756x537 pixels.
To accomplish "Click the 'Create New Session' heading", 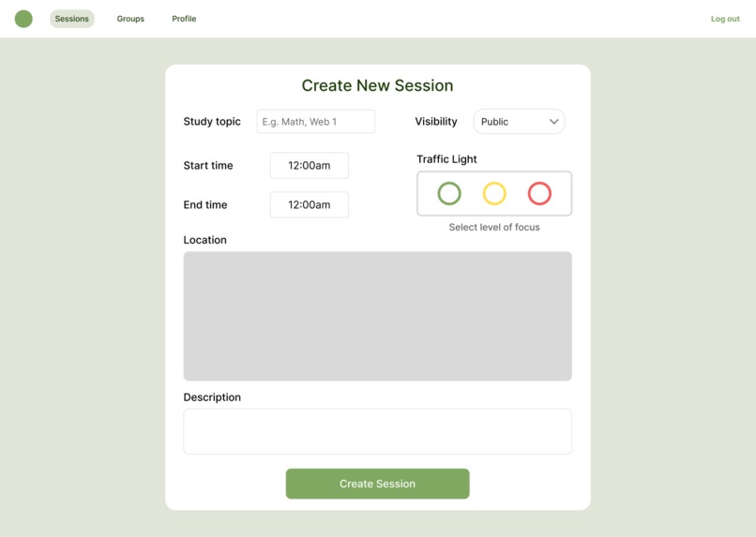I will coord(377,85).
